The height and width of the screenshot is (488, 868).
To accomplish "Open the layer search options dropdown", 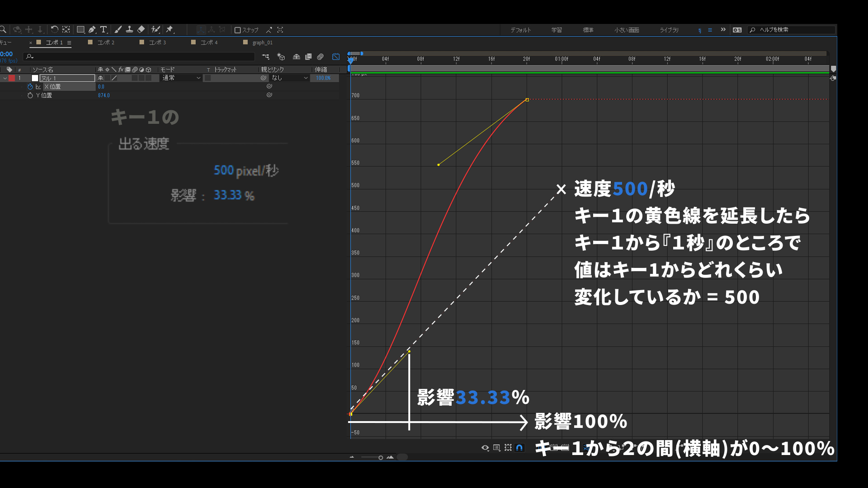I will [30, 56].
